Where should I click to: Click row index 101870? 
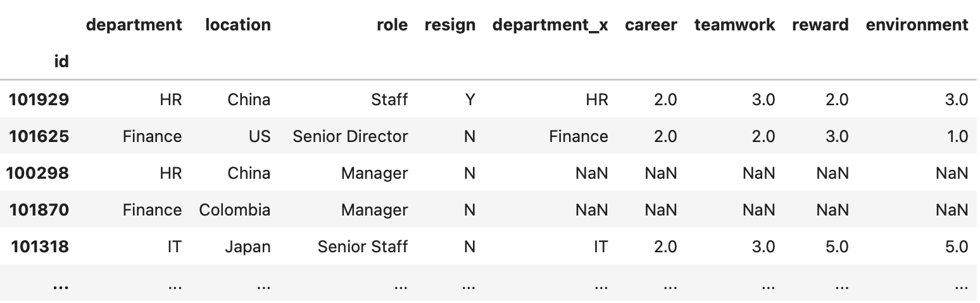pos(39,210)
